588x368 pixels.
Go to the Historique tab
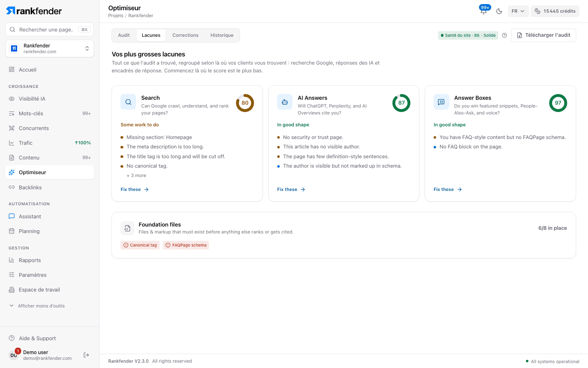point(222,35)
